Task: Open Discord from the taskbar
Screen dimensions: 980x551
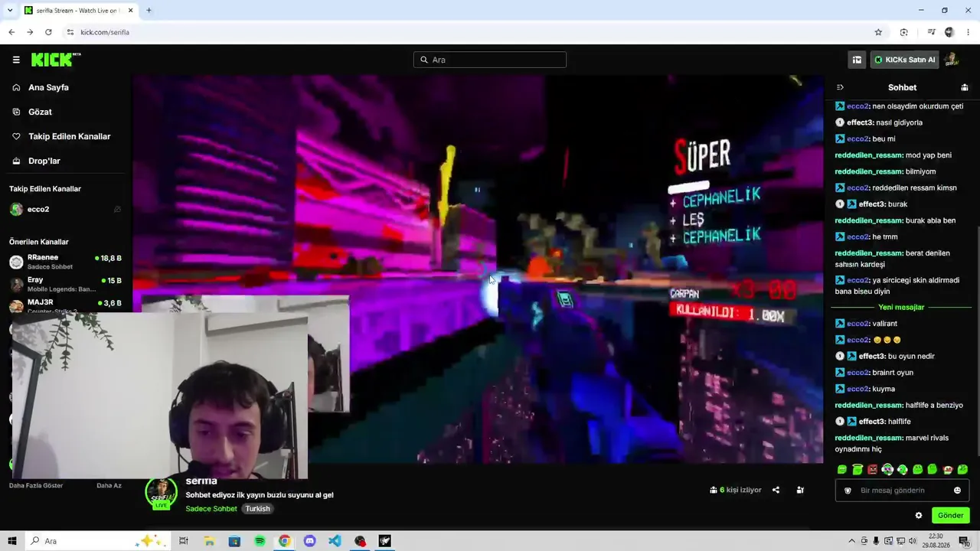Action: tap(309, 541)
